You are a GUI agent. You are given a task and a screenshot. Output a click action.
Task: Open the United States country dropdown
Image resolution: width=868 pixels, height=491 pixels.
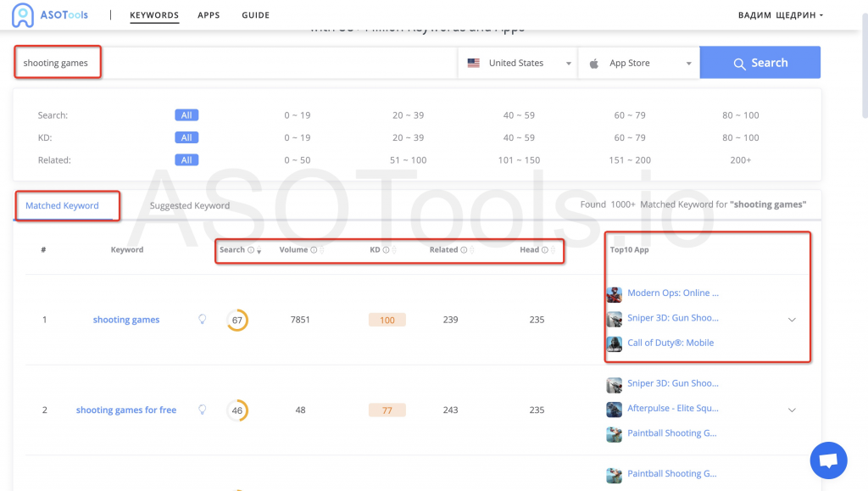point(517,63)
